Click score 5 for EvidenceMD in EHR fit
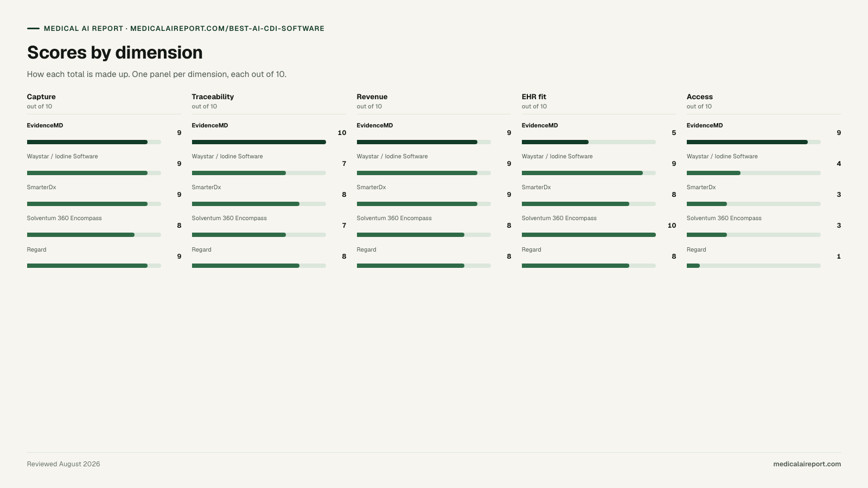This screenshot has width=868, height=488. [674, 133]
